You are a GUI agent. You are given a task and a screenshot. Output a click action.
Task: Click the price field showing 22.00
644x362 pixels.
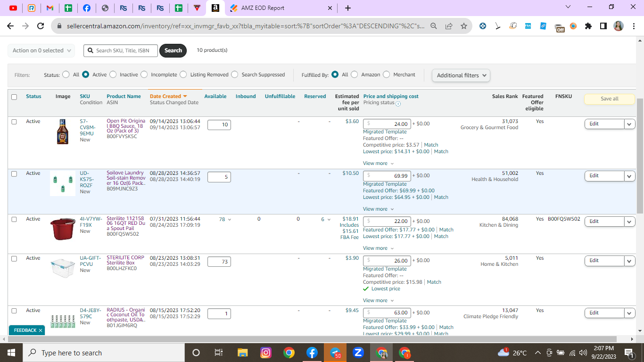(x=387, y=222)
